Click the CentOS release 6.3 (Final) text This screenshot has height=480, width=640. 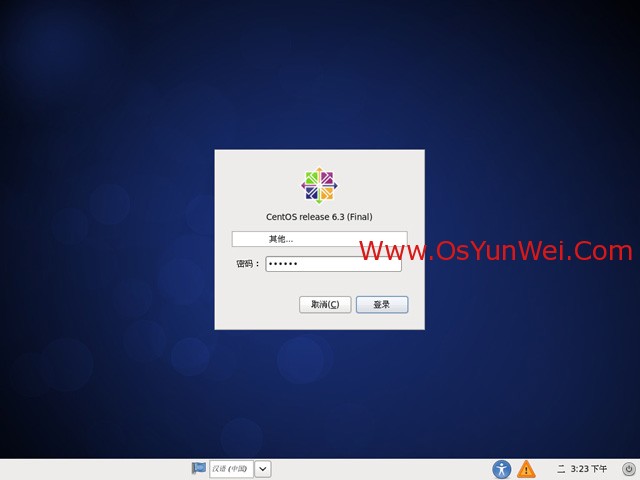point(319,216)
